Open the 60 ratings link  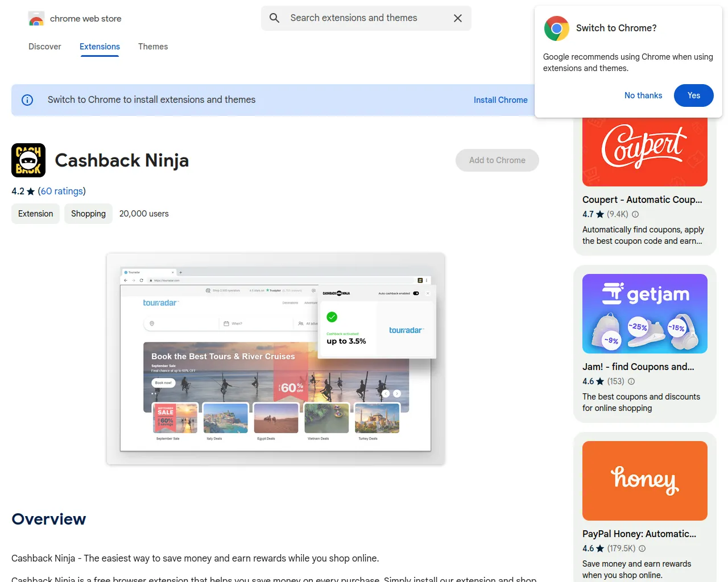[x=62, y=192]
